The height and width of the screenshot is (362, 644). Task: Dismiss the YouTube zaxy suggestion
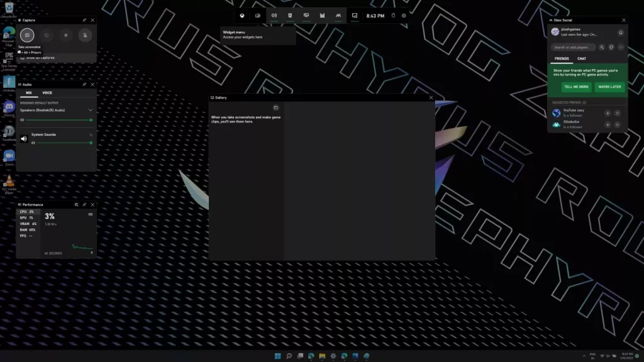[x=618, y=113]
